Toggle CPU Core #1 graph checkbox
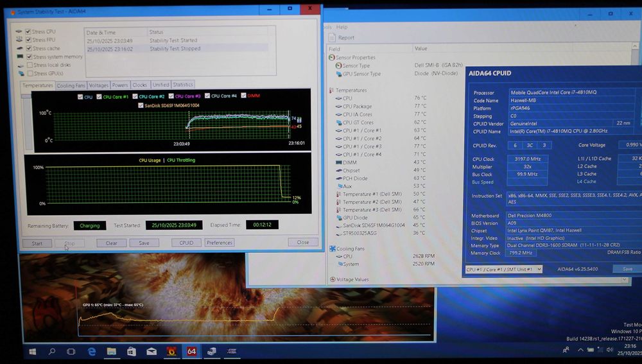Screen dimensions: 642x364 coord(99,97)
